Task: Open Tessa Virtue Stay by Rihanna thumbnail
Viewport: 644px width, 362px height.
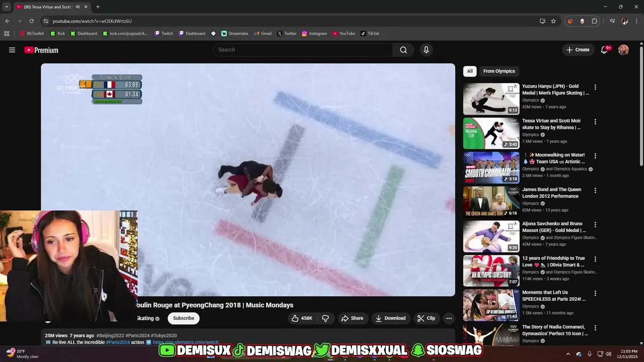Action: 491,133
